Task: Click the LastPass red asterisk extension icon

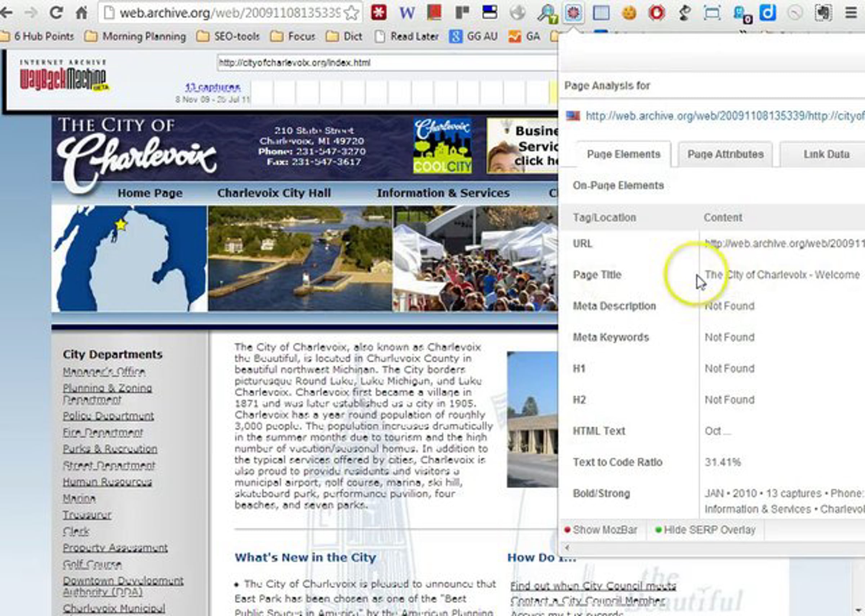Action: [x=378, y=13]
